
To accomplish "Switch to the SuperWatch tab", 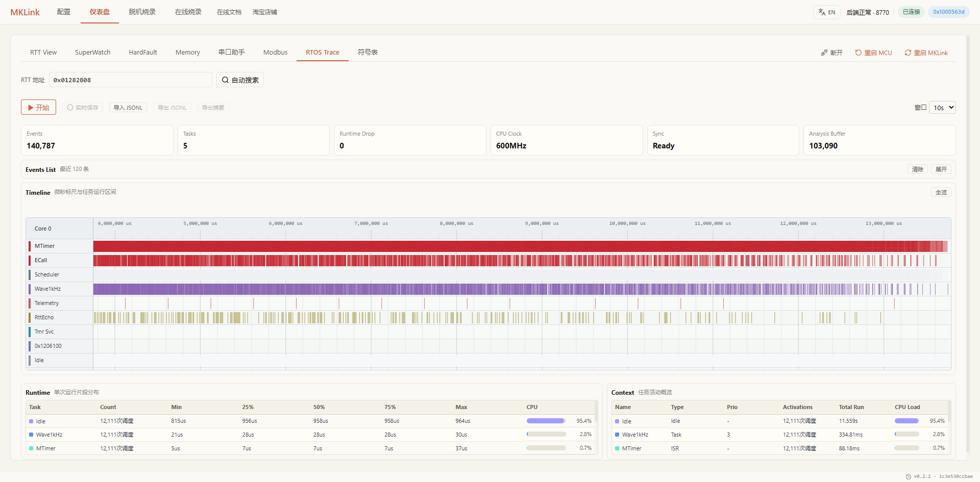I will pyautogui.click(x=93, y=52).
